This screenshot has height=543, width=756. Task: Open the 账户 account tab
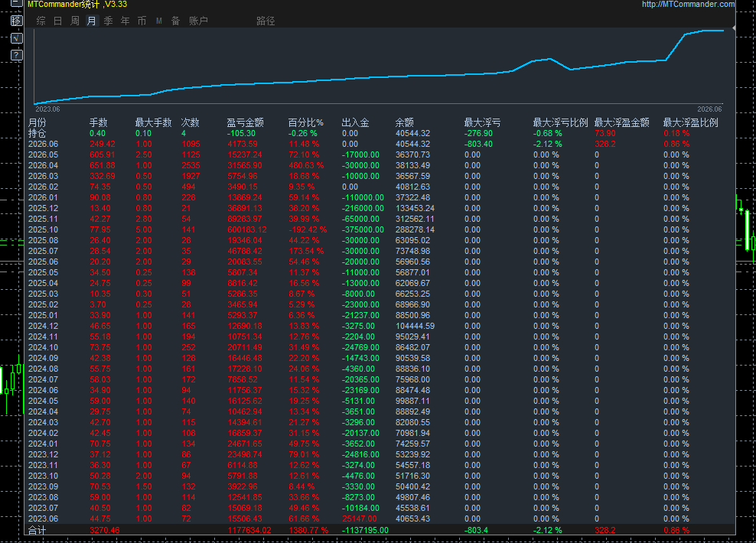click(198, 21)
